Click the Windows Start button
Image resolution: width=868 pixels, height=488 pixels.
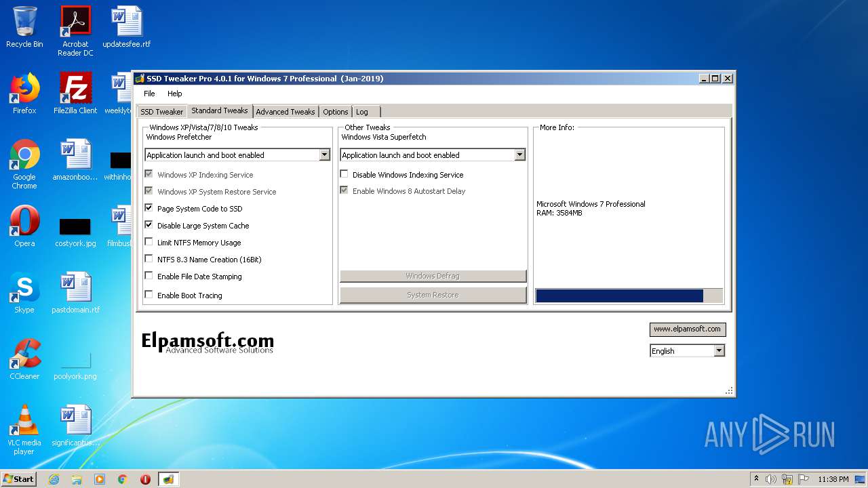coord(19,479)
